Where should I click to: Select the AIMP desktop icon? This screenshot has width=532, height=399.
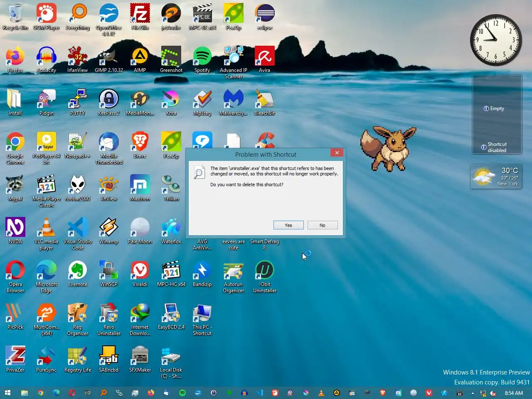click(140, 59)
